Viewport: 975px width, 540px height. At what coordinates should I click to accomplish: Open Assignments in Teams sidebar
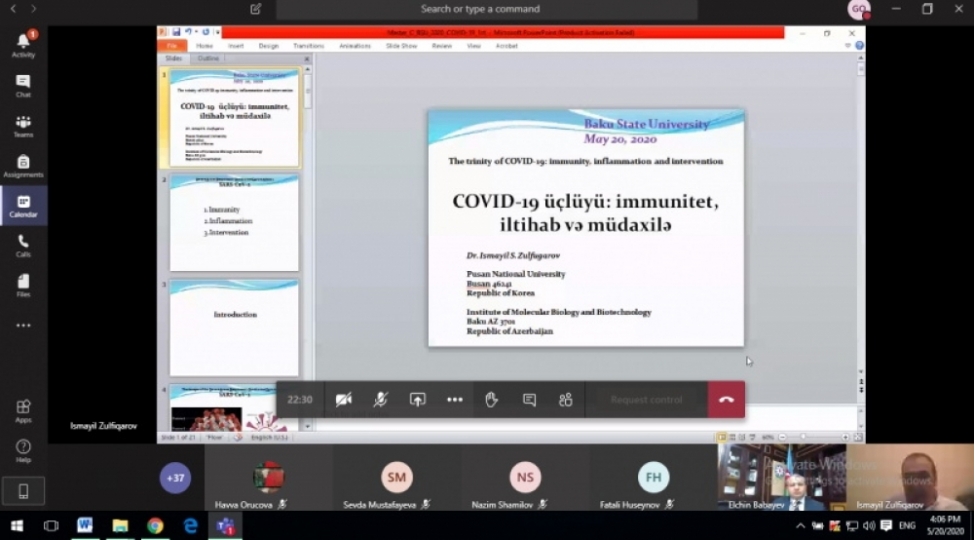[x=23, y=166]
